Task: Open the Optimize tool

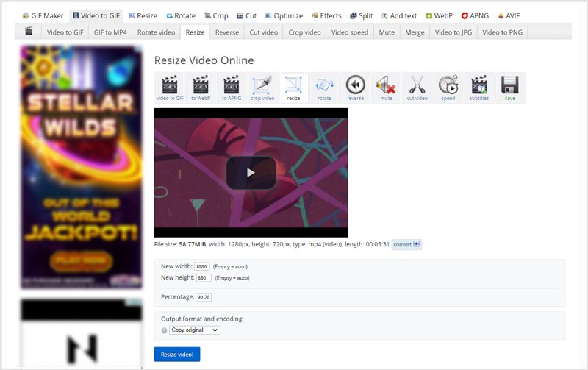Action: [x=284, y=15]
